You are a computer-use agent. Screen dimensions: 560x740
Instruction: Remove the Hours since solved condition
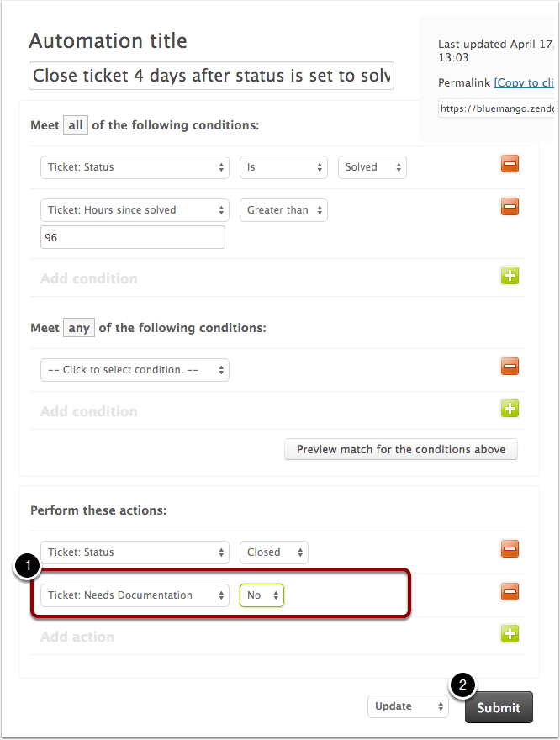tap(510, 207)
